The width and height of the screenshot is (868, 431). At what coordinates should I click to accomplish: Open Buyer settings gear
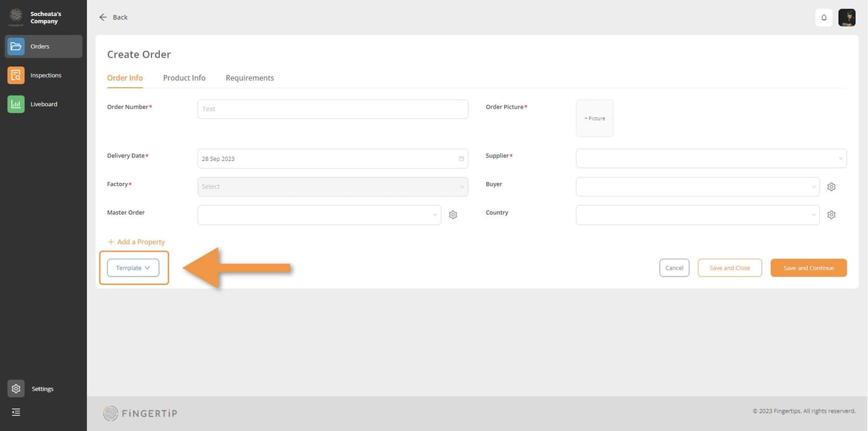click(831, 187)
